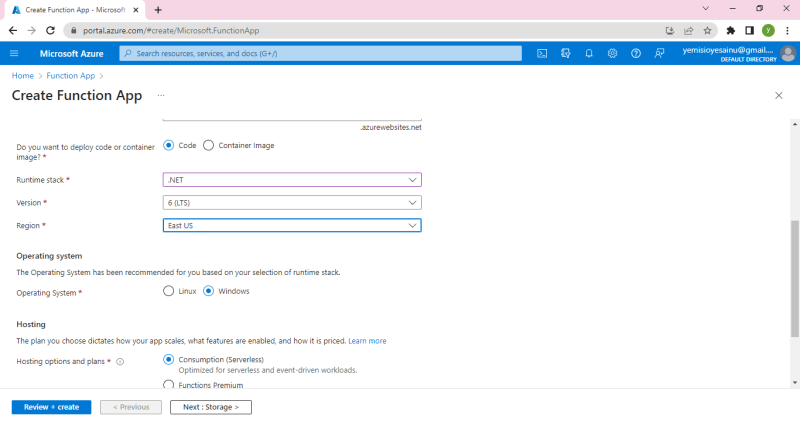
Task: Reload the page with refresh icon
Action: click(x=50, y=31)
